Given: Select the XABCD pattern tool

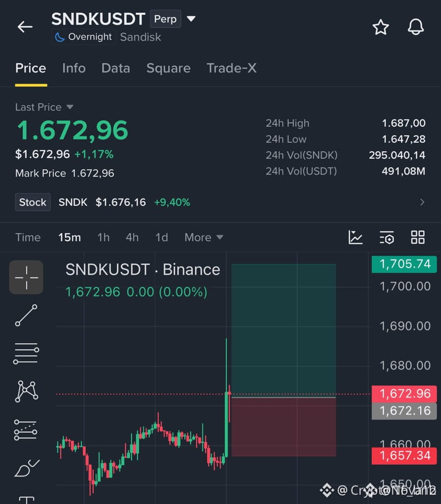Looking at the screenshot, I should [x=27, y=391].
